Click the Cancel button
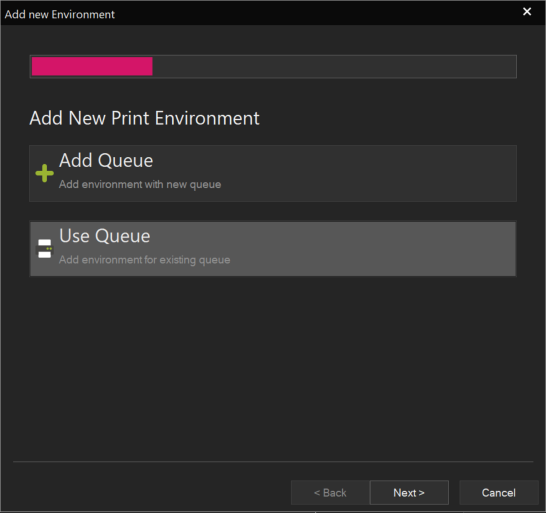This screenshot has height=513, width=546. [498, 492]
